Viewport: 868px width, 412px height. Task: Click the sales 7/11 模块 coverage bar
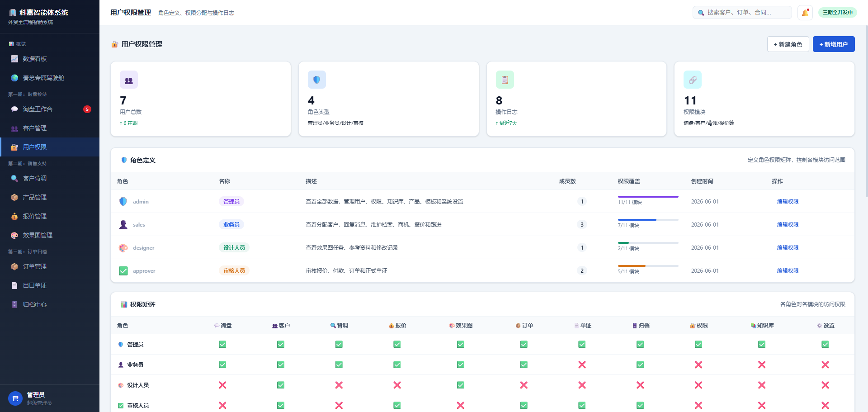click(x=648, y=220)
